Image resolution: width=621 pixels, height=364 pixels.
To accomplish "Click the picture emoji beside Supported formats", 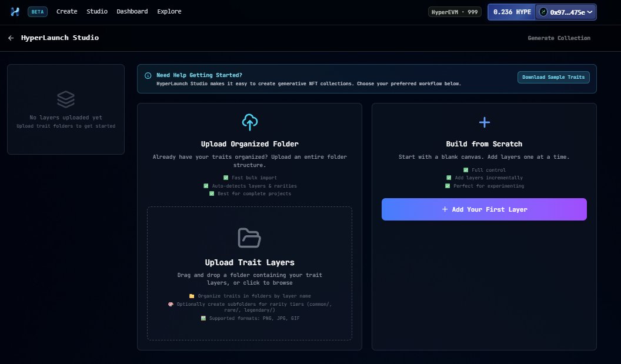I will [x=203, y=318].
